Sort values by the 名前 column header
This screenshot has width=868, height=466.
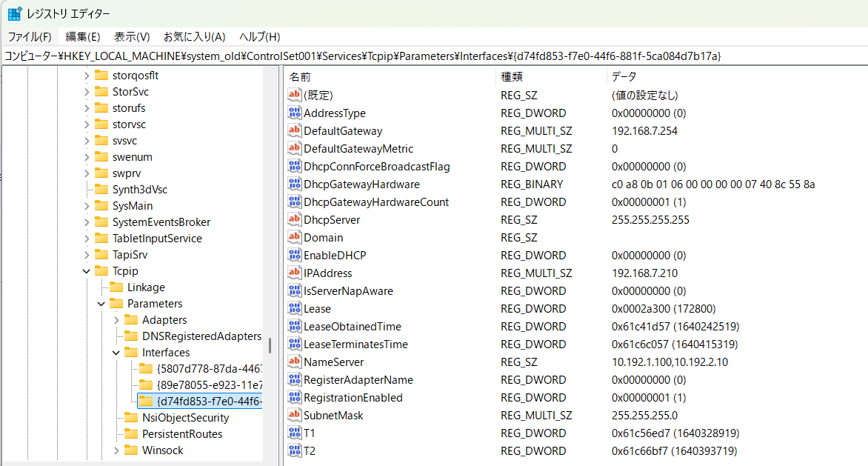coord(300,76)
